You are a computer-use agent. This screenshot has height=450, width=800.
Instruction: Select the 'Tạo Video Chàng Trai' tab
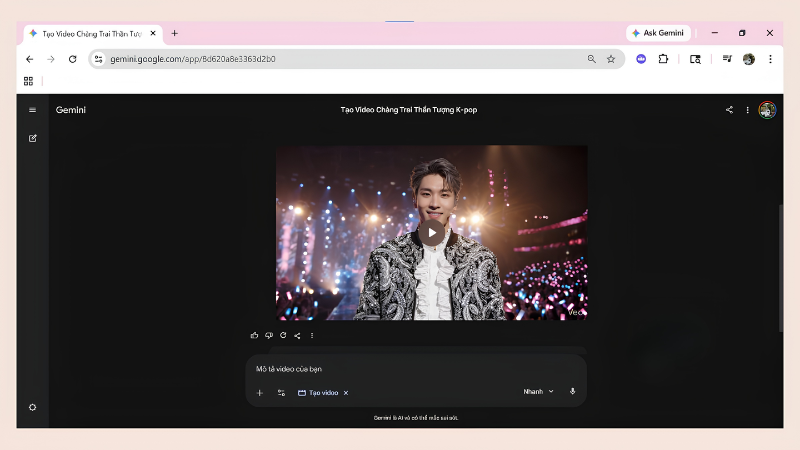coord(92,34)
